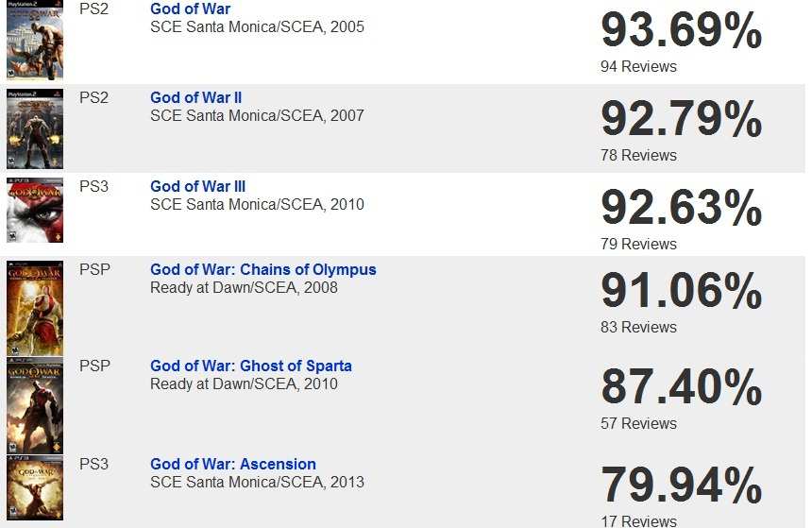Open the God of War III link
The height and width of the screenshot is (528, 812).
click(x=198, y=186)
